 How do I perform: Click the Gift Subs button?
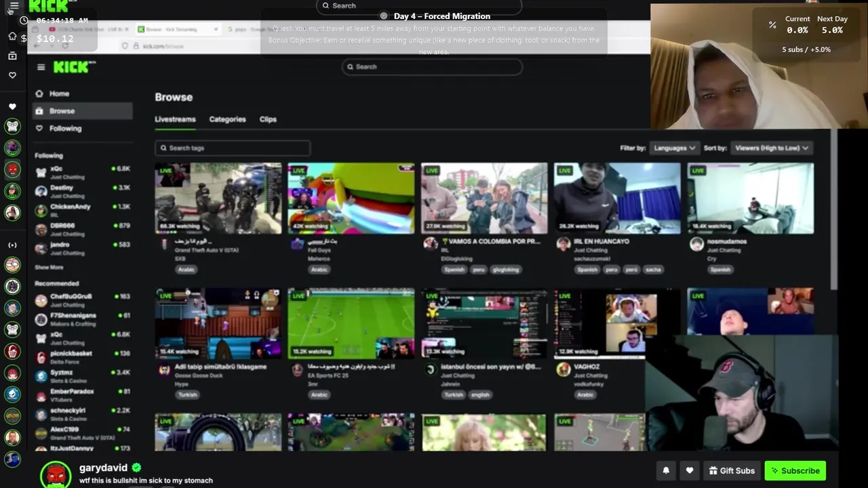point(732,470)
